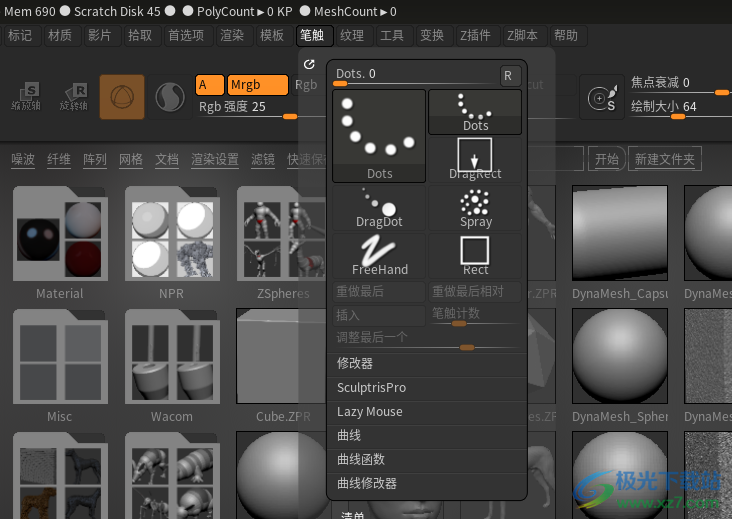This screenshot has width=732, height=519.
Task: Select the DragDot stroke type
Action: click(x=379, y=208)
